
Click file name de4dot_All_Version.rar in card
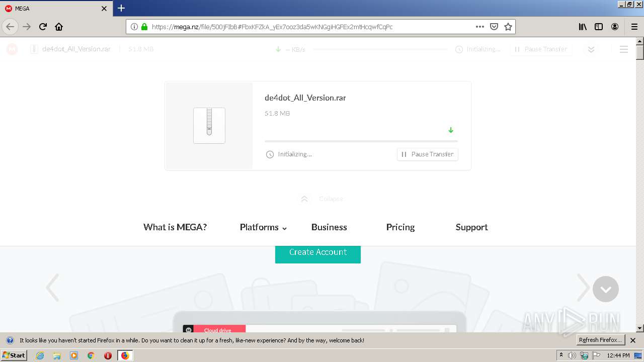[x=305, y=98]
